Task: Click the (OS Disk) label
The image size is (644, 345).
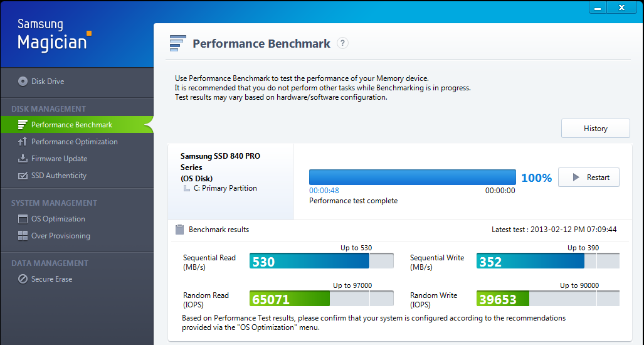Action: point(197,178)
